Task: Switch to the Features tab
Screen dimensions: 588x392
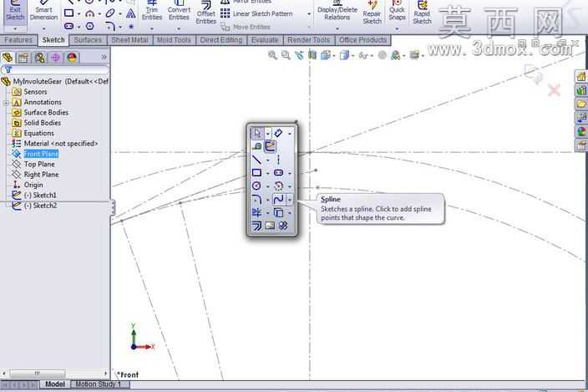Action: coord(18,40)
